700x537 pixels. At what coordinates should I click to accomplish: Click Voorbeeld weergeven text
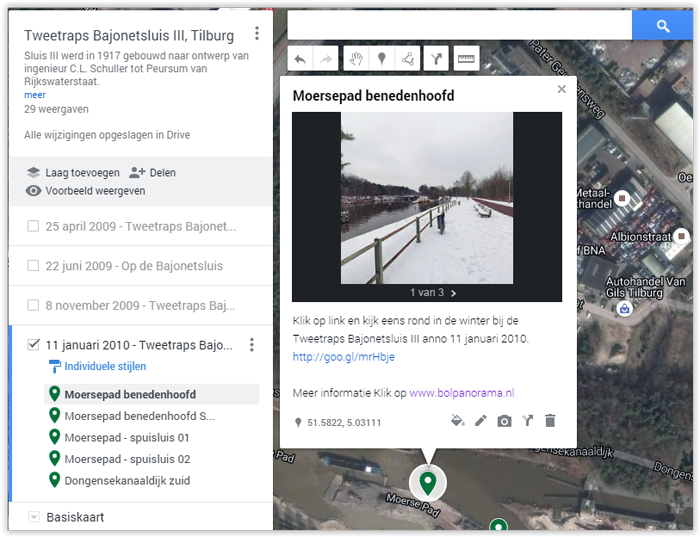95,191
